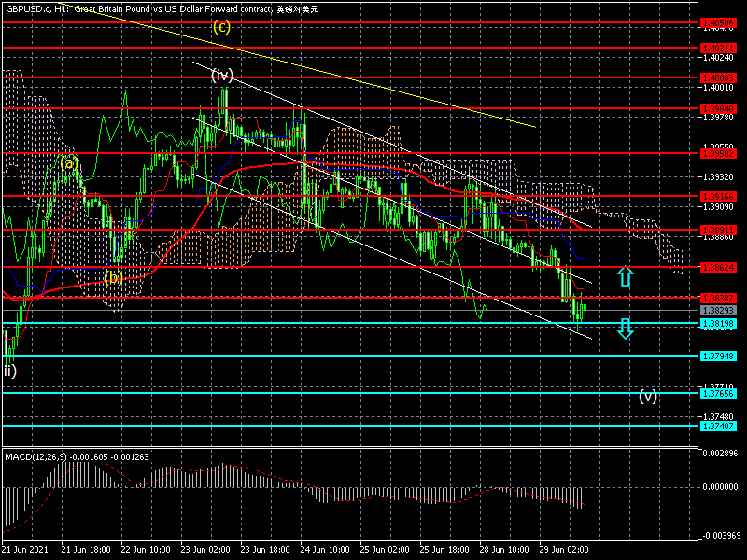This screenshot has width=747, height=560.
Task: Click the (iv) wave label
Action: click(222, 76)
